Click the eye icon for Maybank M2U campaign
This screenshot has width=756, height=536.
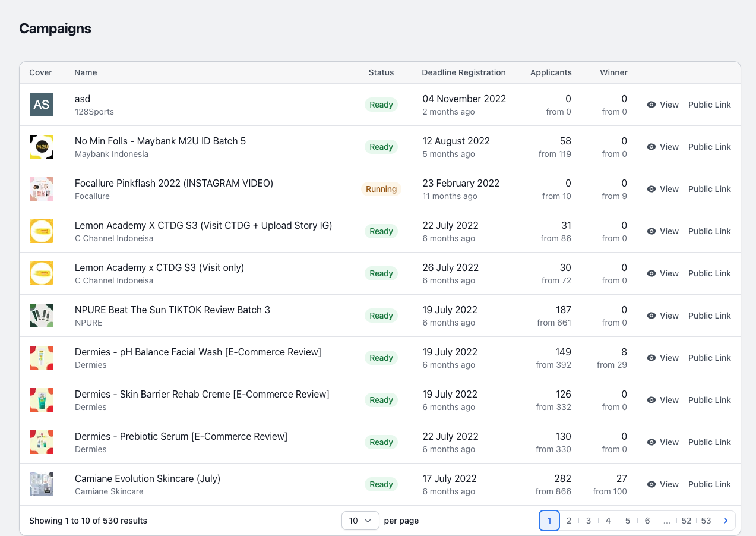(651, 147)
